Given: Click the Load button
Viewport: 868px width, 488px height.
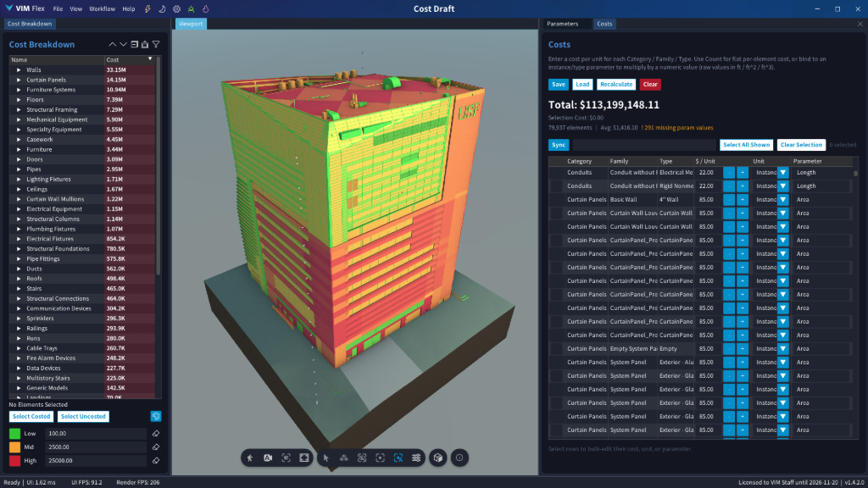Looking at the screenshot, I should pos(582,84).
